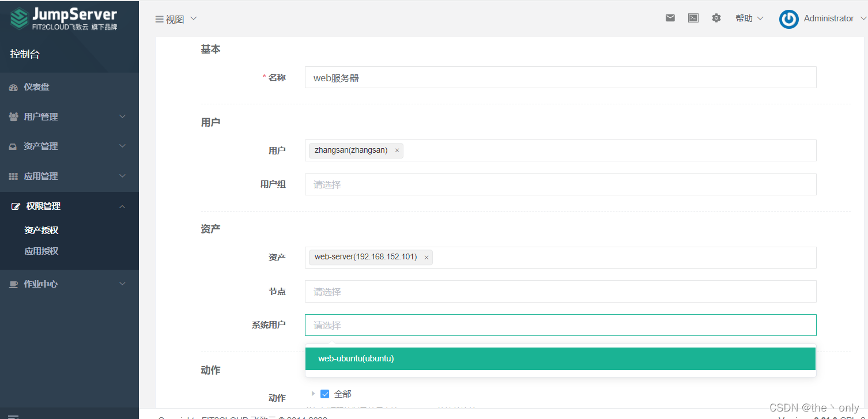Click the 控制台 header

point(25,54)
